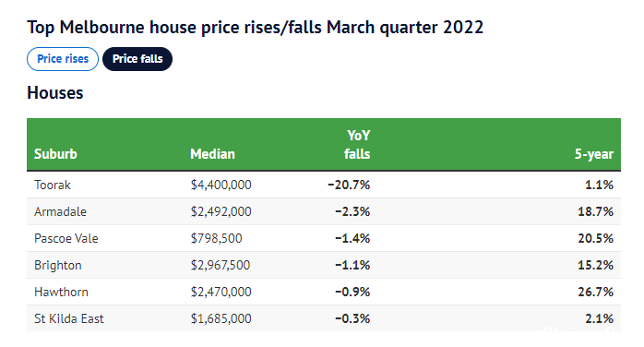Click Hawthorn's 26.7% five-year figure
The height and width of the screenshot is (347, 644).
595,292
